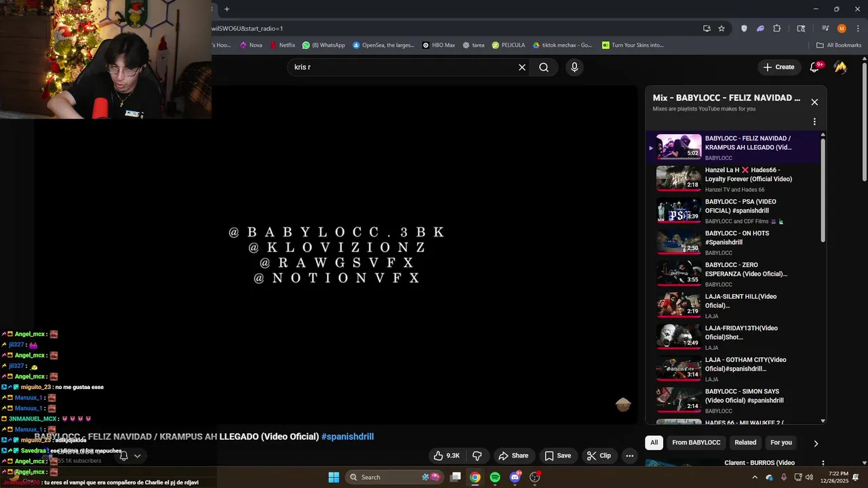Image resolution: width=868 pixels, height=488 pixels.
Task: Click the Share button
Action: coord(513,455)
